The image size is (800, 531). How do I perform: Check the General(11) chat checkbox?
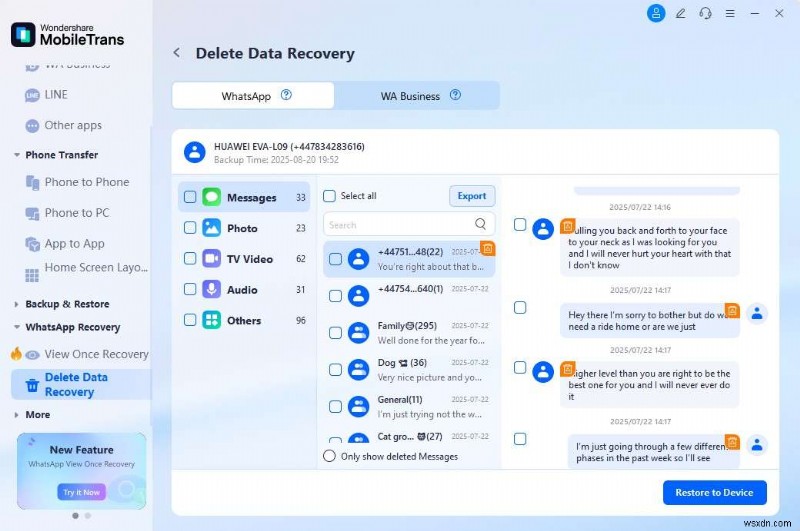click(x=335, y=407)
